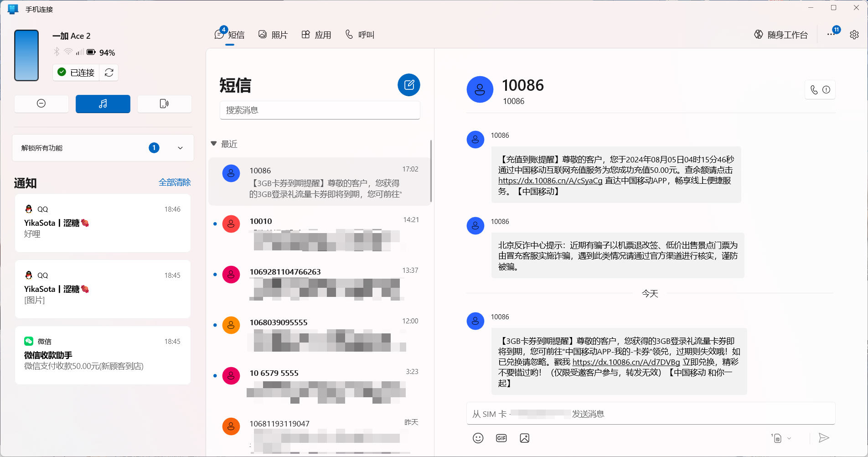Open the 10681193119047 conversation
This screenshot has height=457, width=868.
click(x=319, y=433)
